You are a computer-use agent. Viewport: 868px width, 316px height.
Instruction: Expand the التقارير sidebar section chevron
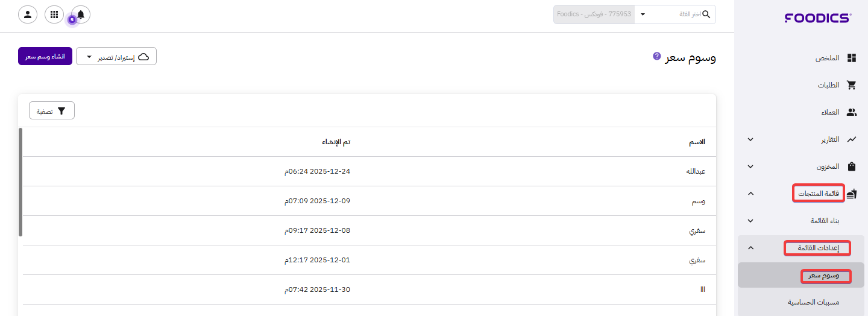750,139
